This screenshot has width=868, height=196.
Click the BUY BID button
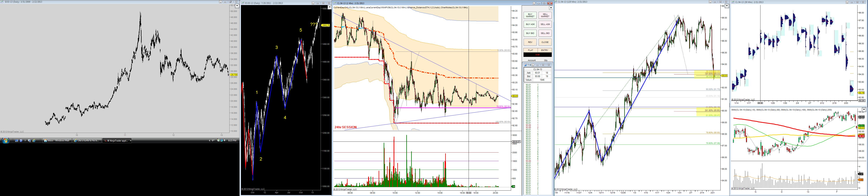coord(530,33)
